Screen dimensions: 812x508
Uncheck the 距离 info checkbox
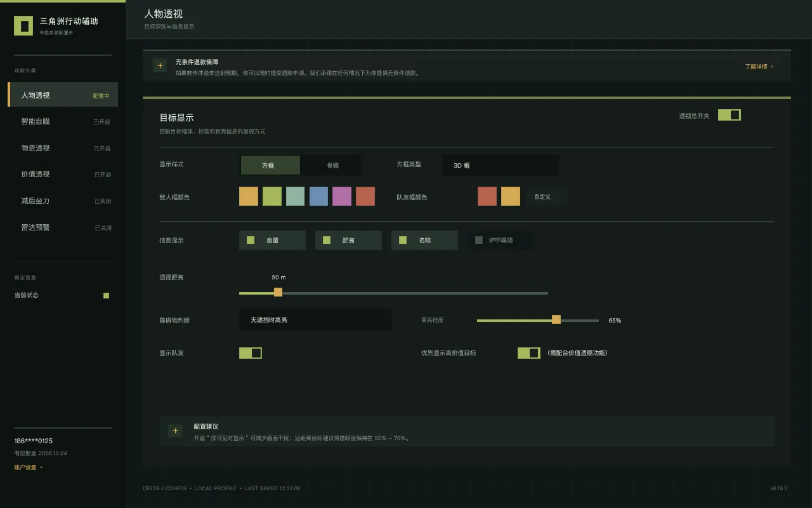coord(348,241)
